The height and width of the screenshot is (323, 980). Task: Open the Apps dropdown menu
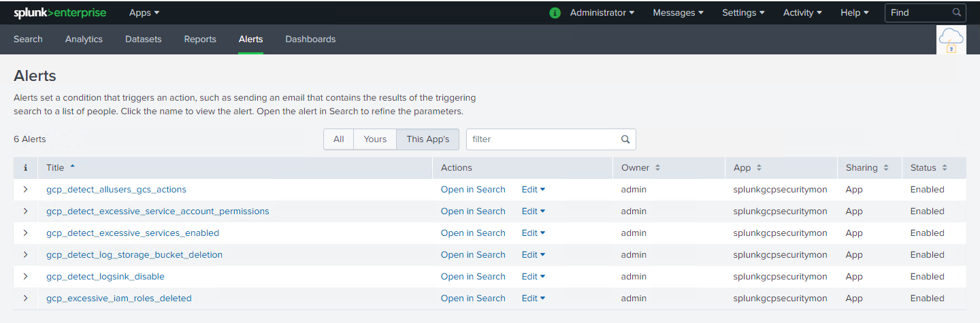[144, 13]
